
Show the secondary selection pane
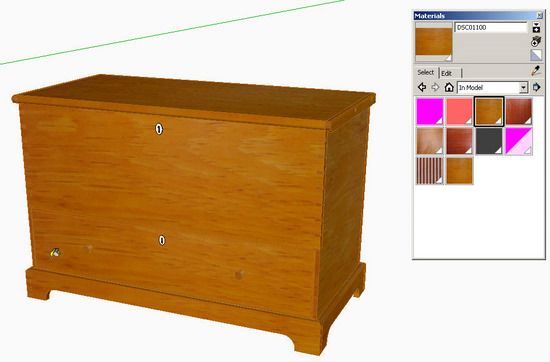click(536, 27)
